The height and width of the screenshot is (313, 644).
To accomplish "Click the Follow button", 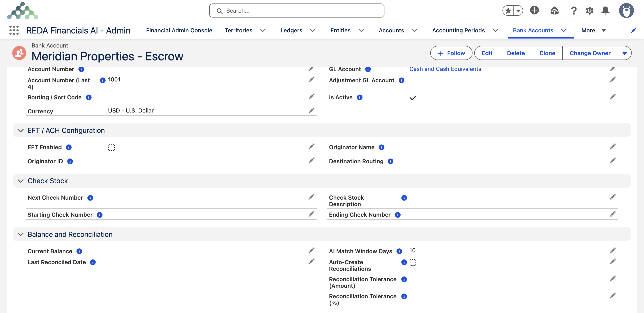I will (451, 53).
